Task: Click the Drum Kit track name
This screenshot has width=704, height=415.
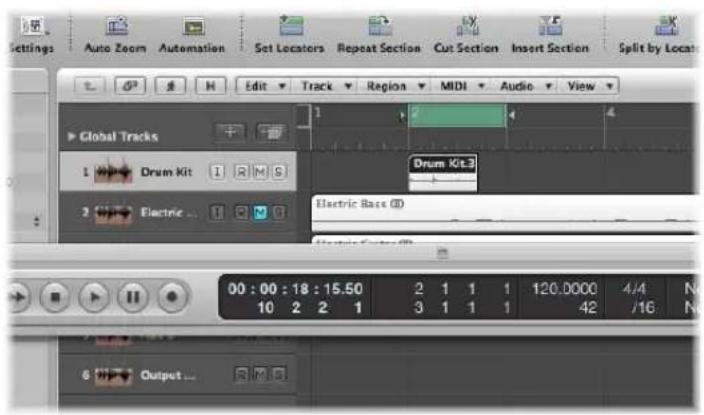Action: pos(167,172)
